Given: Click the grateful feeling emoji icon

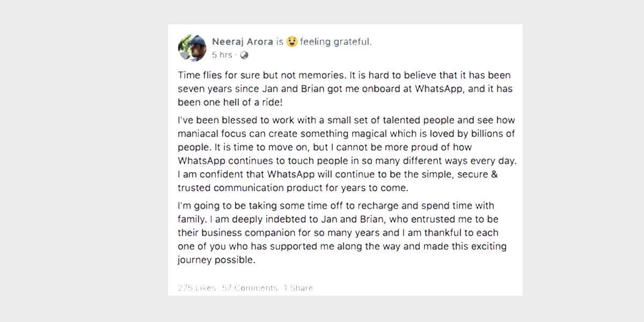Looking at the screenshot, I should pyautogui.click(x=292, y=41).
